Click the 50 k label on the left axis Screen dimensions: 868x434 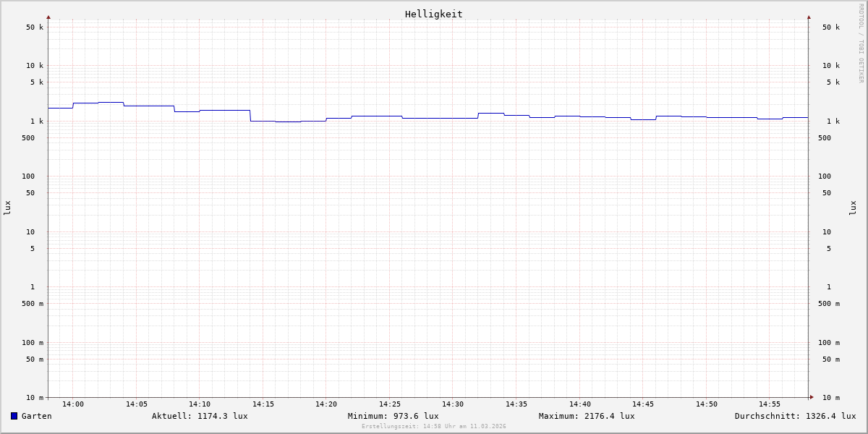(x=35, y=27)
